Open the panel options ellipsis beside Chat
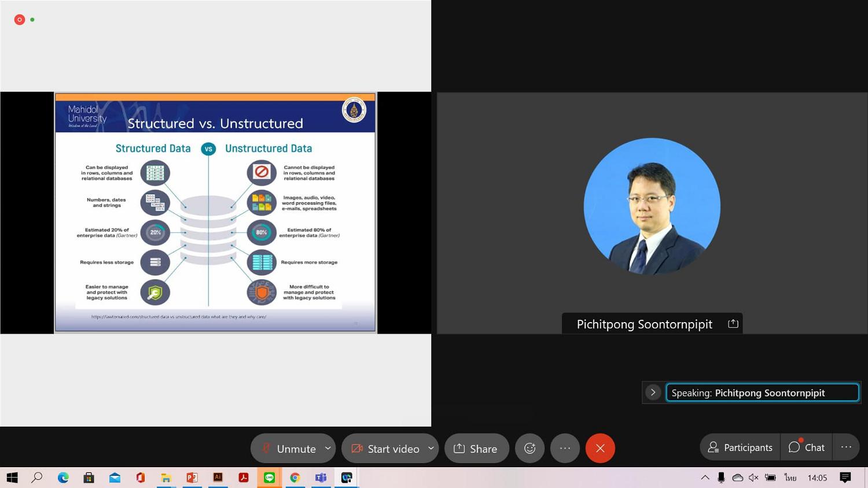Screen dimensions: 868x488 (846, 448)
